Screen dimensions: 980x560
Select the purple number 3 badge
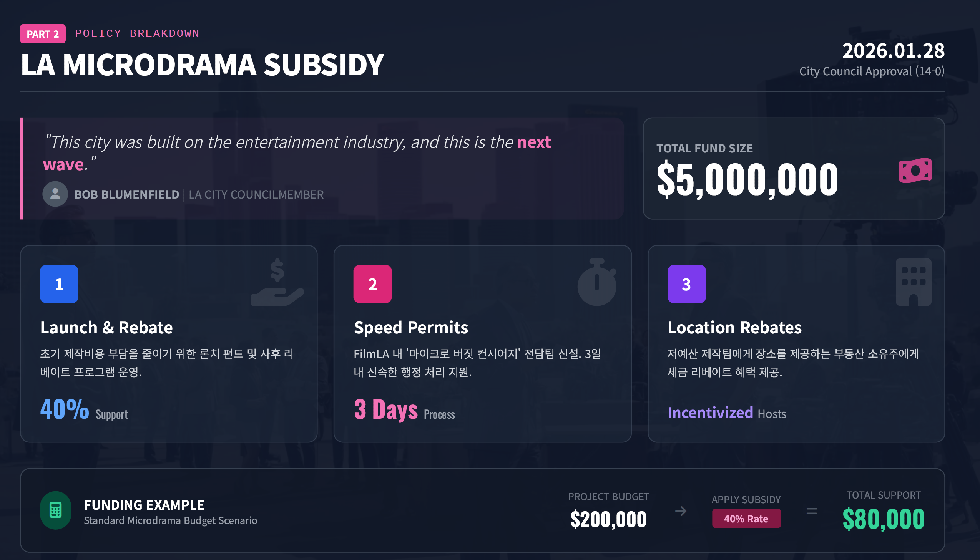coord(686,284)
